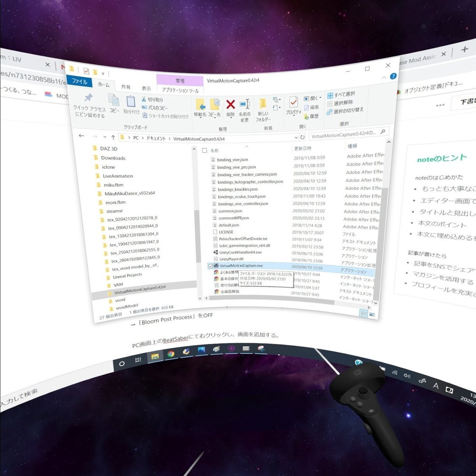This screenshot has width=476, height=476.
Task: Open the recent locations dropdown arrow
Action: pyautogui.click(x=105, y=137)
